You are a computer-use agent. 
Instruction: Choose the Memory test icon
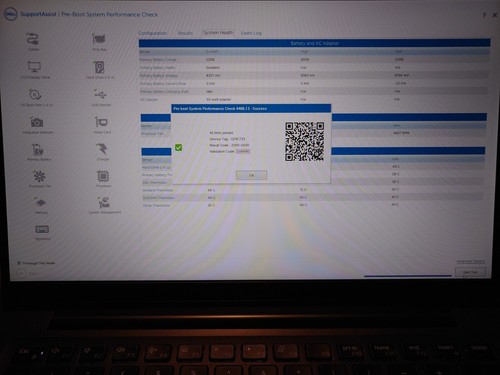[x=40, y=203]
